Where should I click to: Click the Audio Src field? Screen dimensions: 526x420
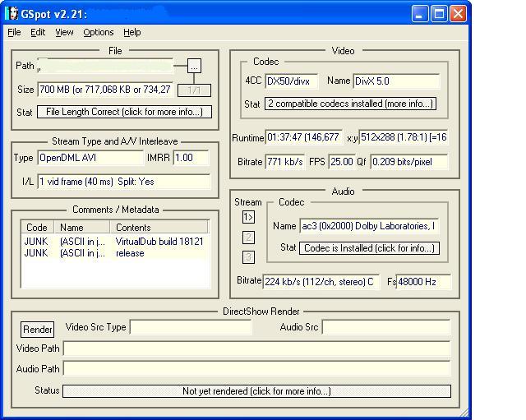[x=385, y=327]
